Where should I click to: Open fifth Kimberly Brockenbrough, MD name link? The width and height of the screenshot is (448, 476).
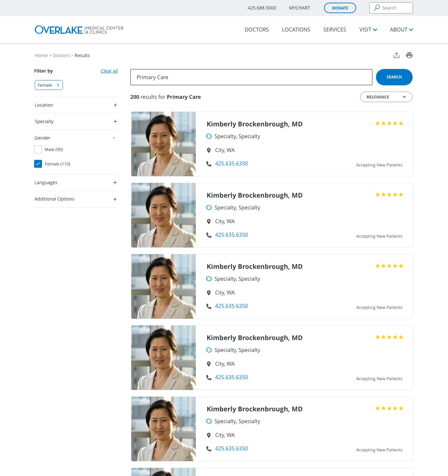[x=255, y=409]
